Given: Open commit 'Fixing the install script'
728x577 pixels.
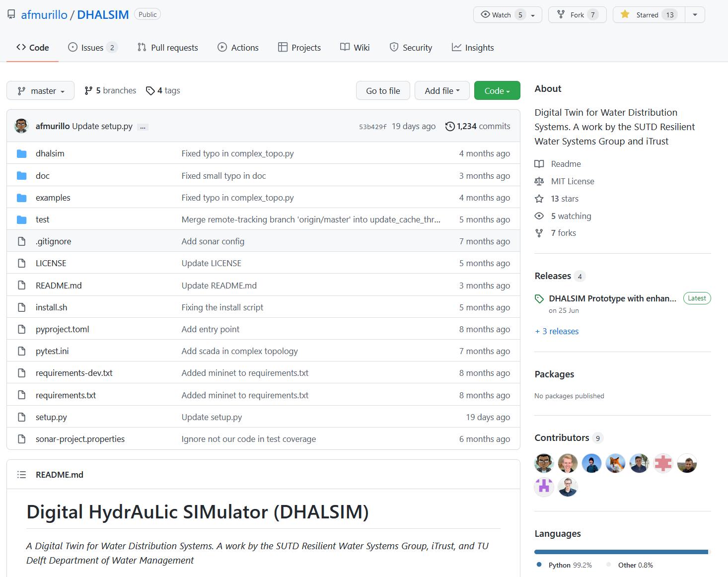Looking at the screenshot, I should click(x=222, y=307).
